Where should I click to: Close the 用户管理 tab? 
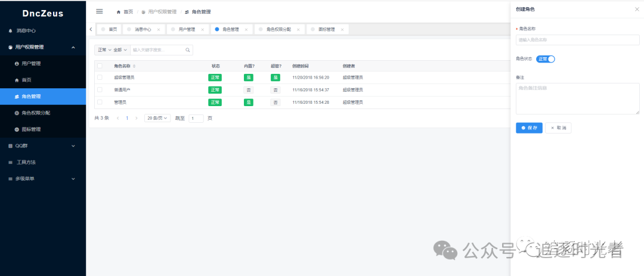tap(203, 30)
